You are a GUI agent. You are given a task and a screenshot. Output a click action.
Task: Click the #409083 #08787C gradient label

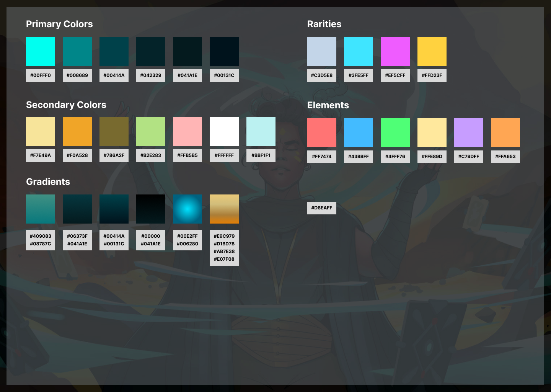(41, 240)
